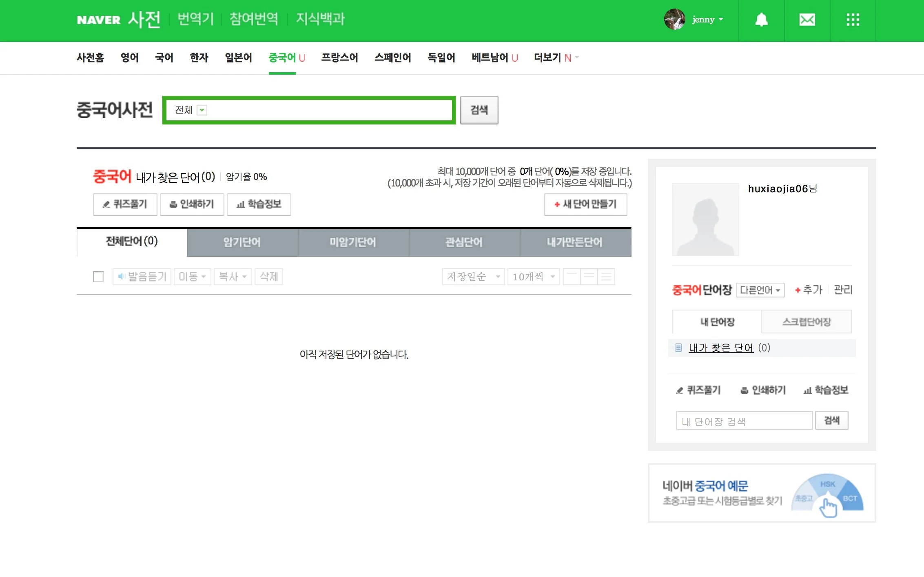Click the 새 단어 만들기 button

coord(585,204)
